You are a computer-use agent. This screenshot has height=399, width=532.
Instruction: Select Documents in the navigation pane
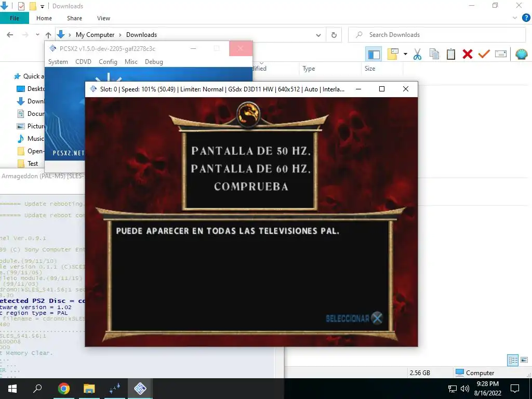[30, 114]
